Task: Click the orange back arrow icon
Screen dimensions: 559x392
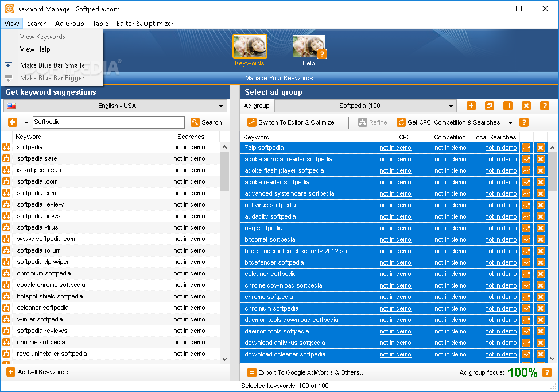Action: [x=13, y=122]
